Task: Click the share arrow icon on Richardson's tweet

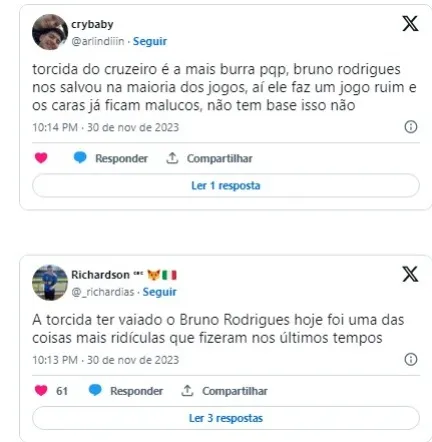Action: 187,390
